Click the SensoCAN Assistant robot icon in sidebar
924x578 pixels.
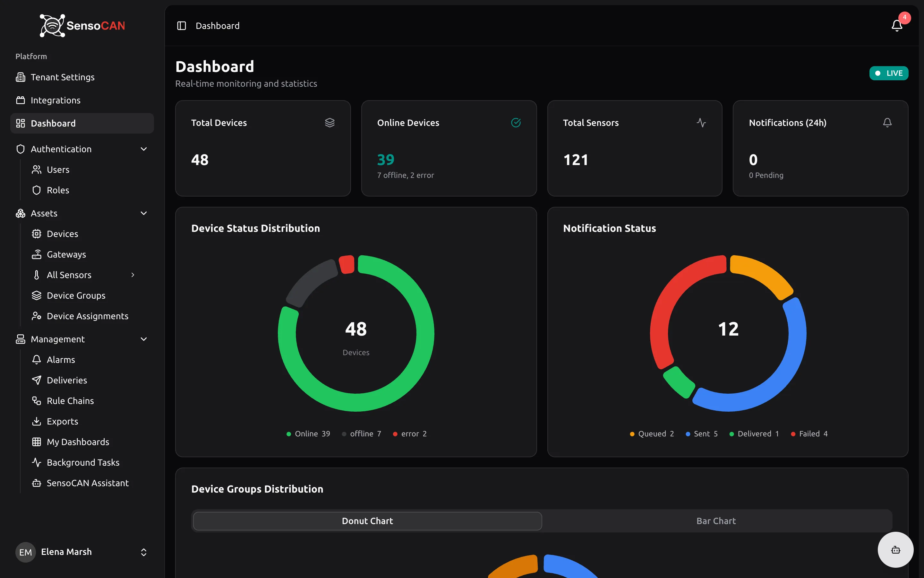point(36,483)
